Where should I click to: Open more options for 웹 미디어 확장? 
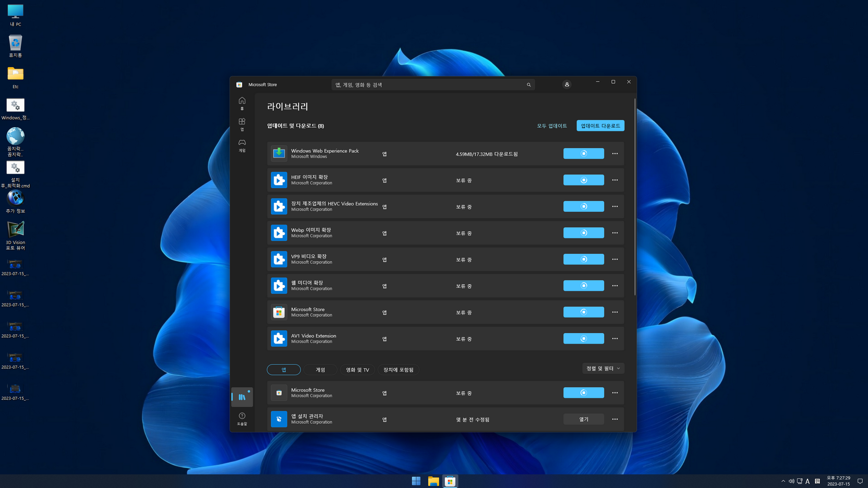(x=615, y=286)
